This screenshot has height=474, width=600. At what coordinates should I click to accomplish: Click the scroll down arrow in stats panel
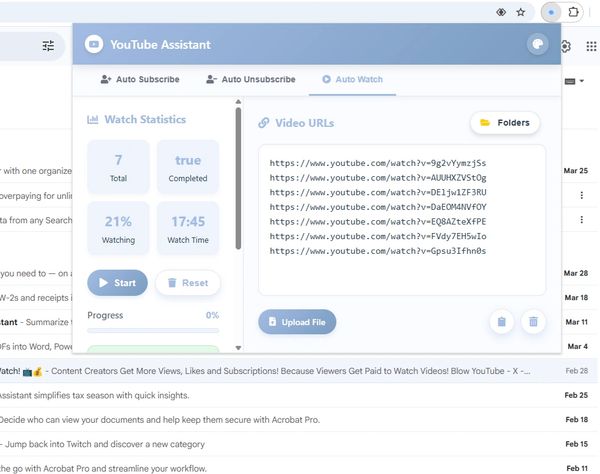point(238,348)
